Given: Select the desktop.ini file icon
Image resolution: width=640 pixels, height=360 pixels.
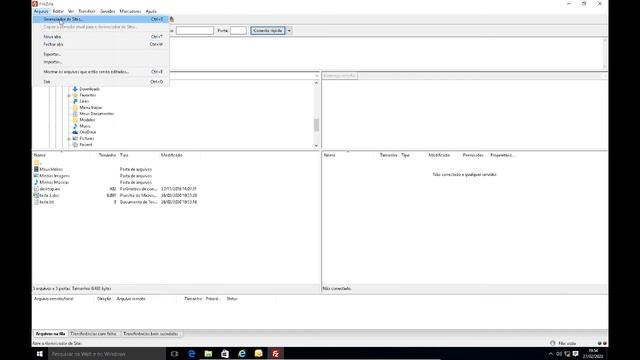Looking at the screenshot, I should (x=36, y=189).
